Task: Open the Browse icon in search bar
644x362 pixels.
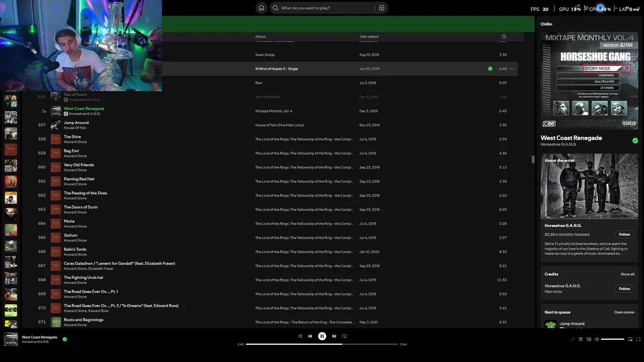Action: (381, 8)
